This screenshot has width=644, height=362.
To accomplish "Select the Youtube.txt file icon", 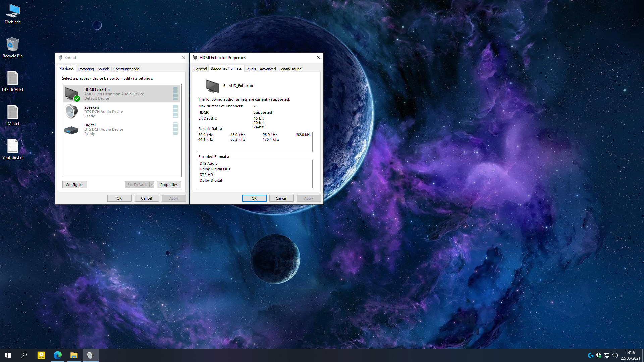I will coord(13,149).
